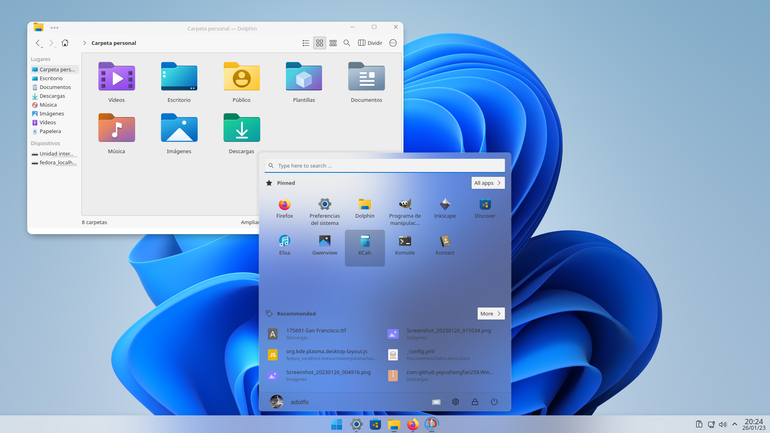This screenshot has height=433, width=770.
Task: Open the three-dots menu in Dolphin title bar
Action: coord(55,28)
